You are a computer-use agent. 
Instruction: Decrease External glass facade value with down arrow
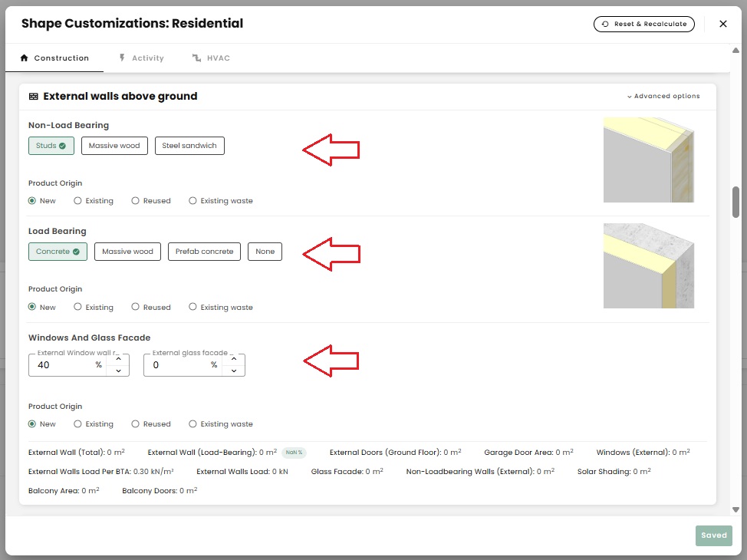[x=234, y=371]
